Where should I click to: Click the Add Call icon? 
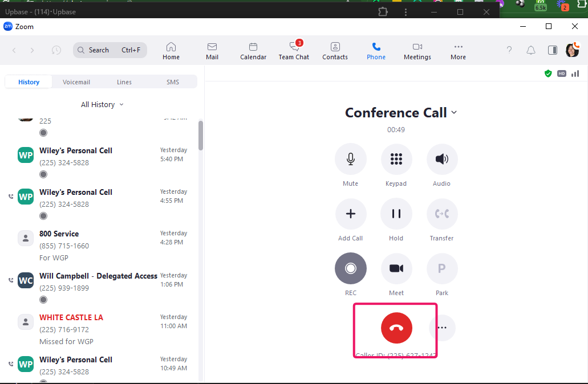click(350, 213)
